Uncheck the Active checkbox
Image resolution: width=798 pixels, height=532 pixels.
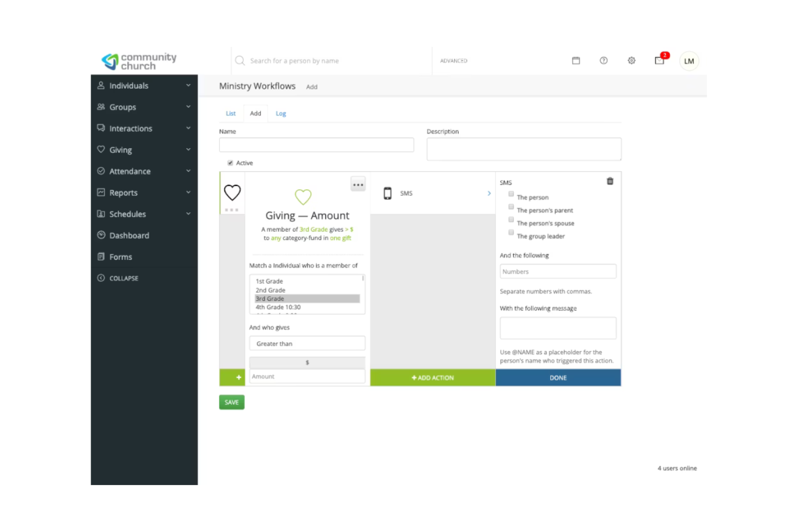tap(230, 162)
